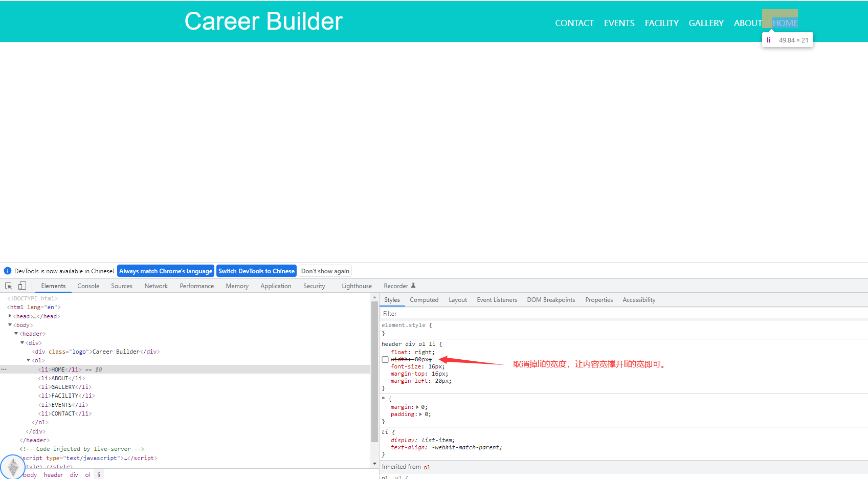Open the Lighthouse tab

click(357, 286)
